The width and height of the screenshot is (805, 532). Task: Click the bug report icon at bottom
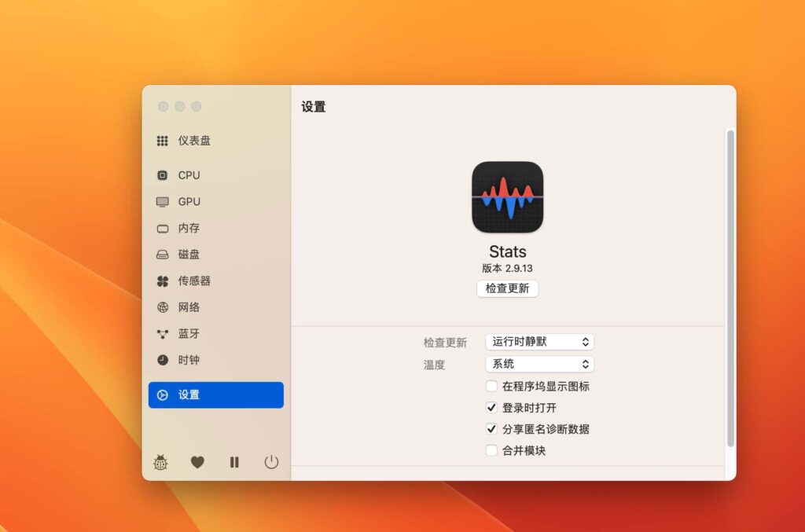coord(160,463)
